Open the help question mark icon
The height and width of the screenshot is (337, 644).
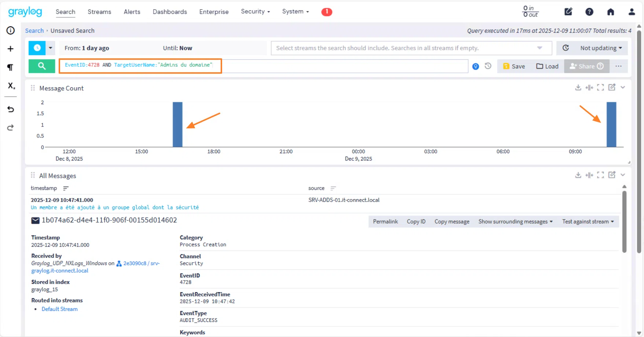pyautogui.click(x=589, y=12)
